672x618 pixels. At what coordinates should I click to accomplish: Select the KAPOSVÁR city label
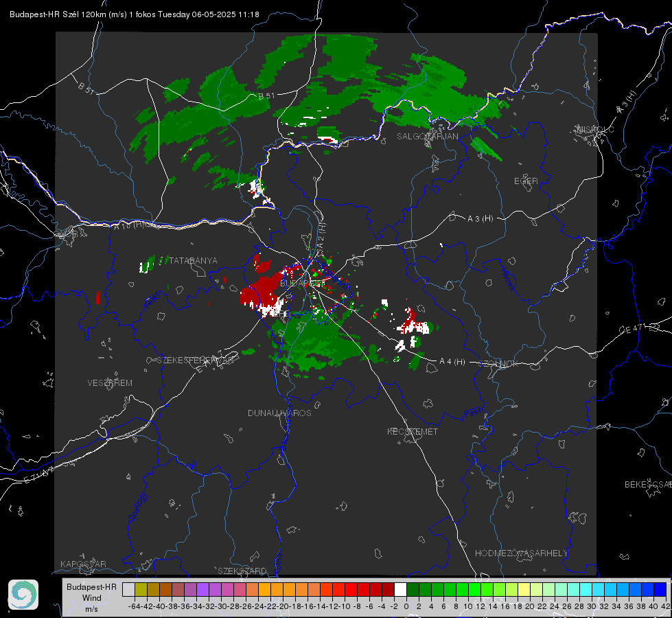click(83, 564)
